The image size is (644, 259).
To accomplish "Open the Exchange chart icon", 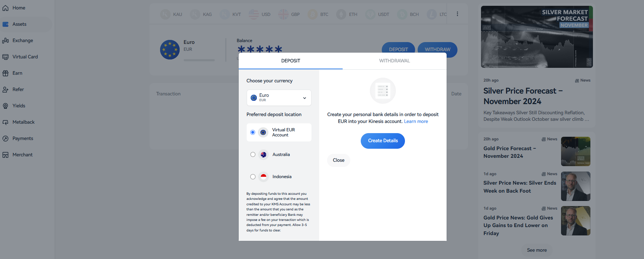I will click(5, 41).
